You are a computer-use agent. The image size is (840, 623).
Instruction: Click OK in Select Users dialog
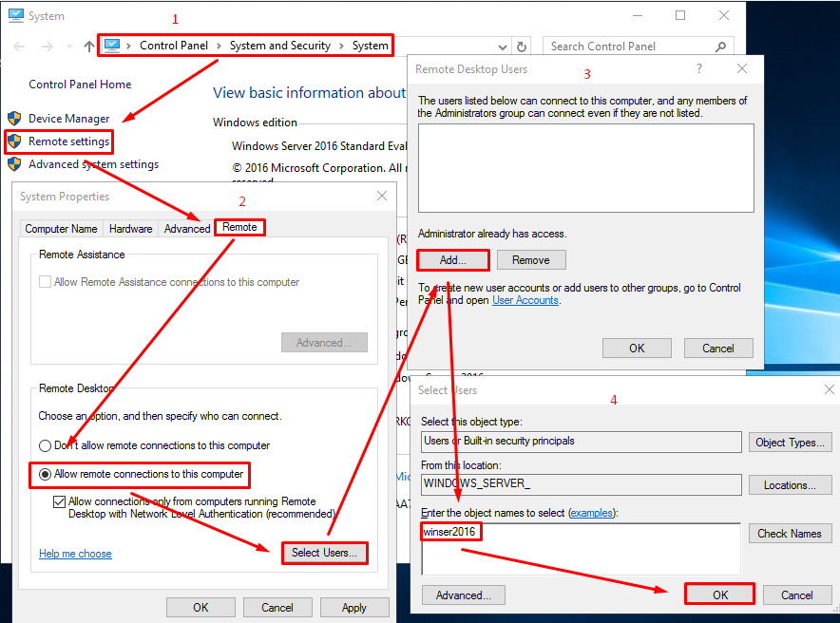point(720,595)
